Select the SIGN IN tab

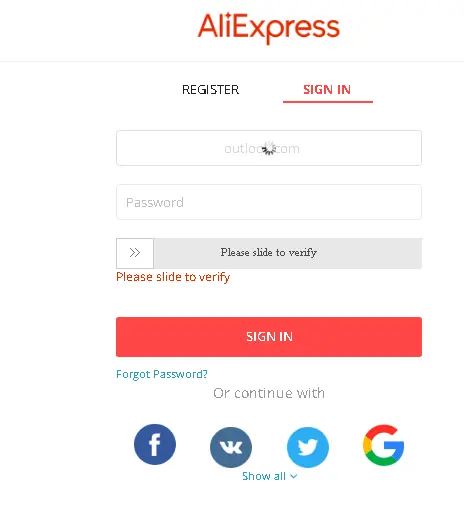click(327, 90)
